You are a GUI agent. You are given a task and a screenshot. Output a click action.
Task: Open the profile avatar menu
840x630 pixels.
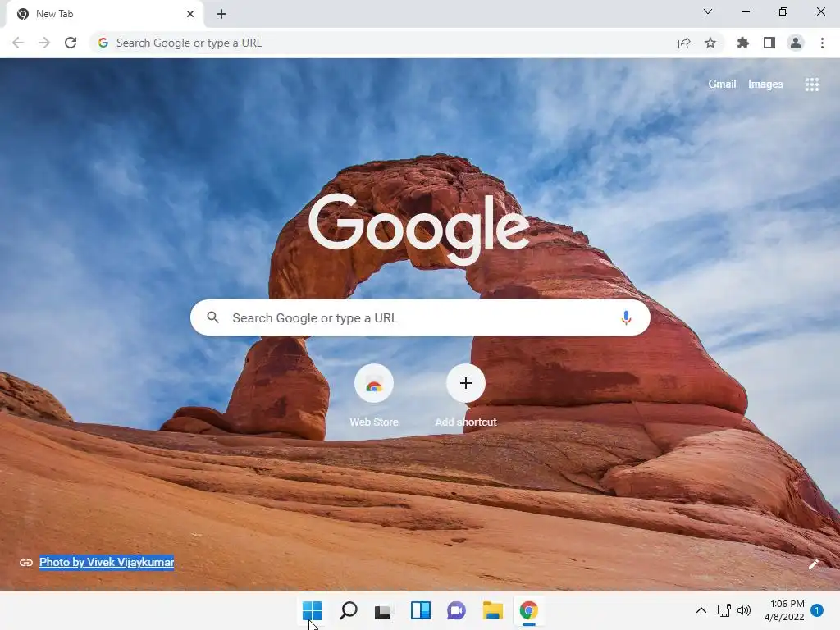(796, 43)
